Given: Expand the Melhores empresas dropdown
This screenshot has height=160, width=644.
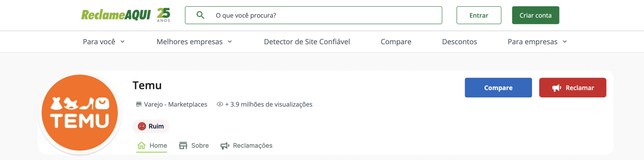Looking at the screenshot, I should (x=194, y=42).
